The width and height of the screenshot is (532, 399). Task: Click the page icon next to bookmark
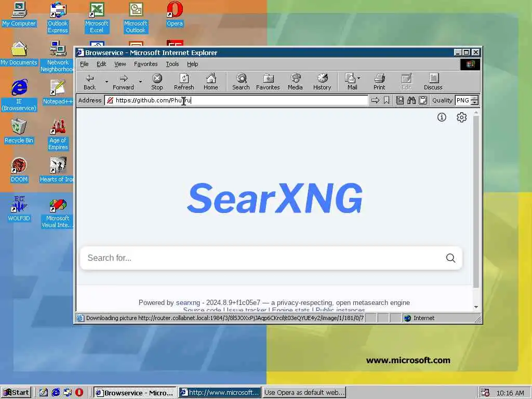(400, 100)
